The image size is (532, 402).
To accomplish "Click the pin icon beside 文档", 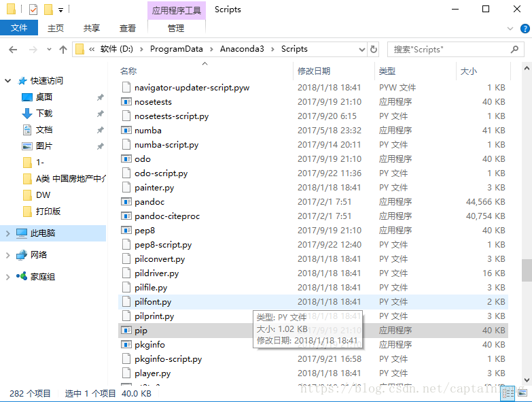I will point(100,130).
